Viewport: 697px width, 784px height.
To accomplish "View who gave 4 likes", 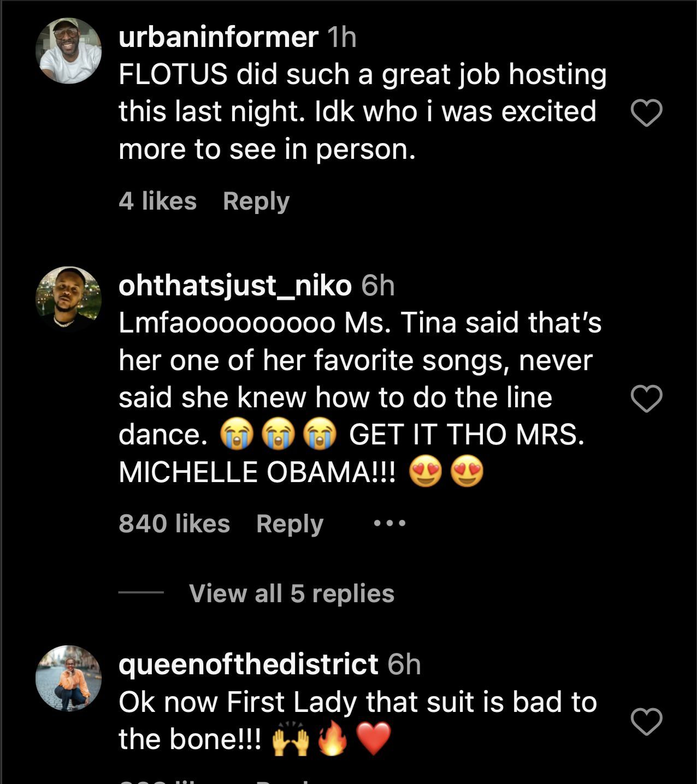I will [157, 201].
